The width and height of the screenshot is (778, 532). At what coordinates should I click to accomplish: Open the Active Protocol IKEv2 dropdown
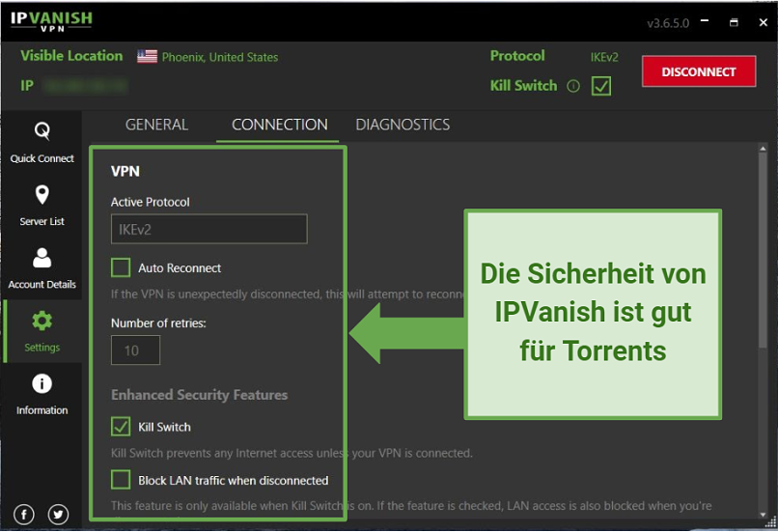(x=208, y=229)
